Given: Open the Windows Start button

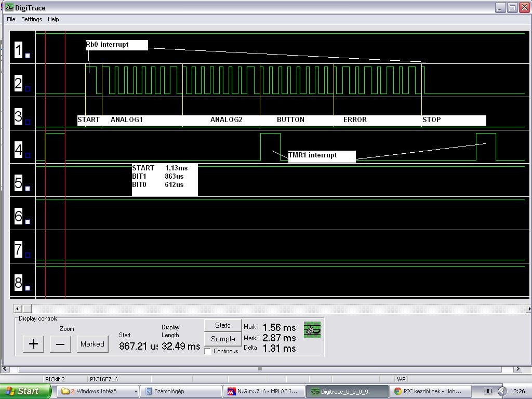Looking at the screenshot, I should click(25, 391).
